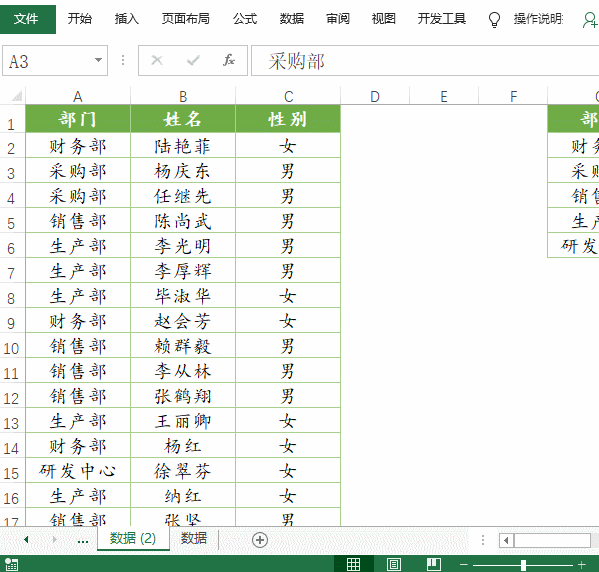Open the 文件 menu
The height and width of the screenshot is (572, 599).
point(26,19)
